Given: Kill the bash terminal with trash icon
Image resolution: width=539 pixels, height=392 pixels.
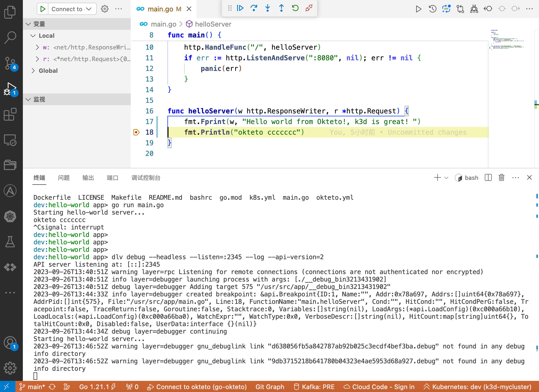Looking at the screenshot, I should point(501,178).
